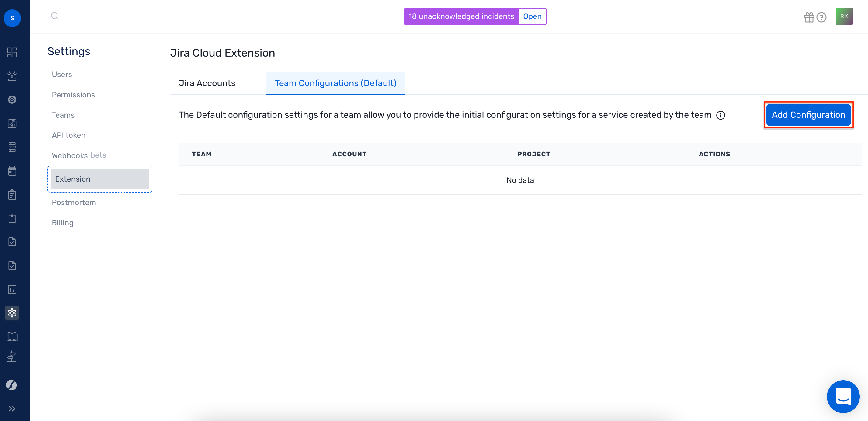868x421 pixels.
Task: Open the info tooltip beside the description
Action: point(721,115)
